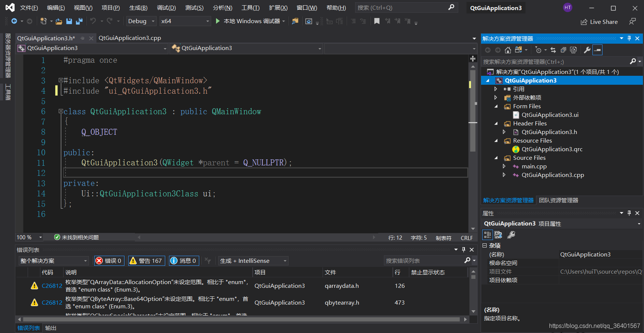Collapse the Header Files folder
The image size is (644, 333).
pyautogui.click(x=496, y=124)
